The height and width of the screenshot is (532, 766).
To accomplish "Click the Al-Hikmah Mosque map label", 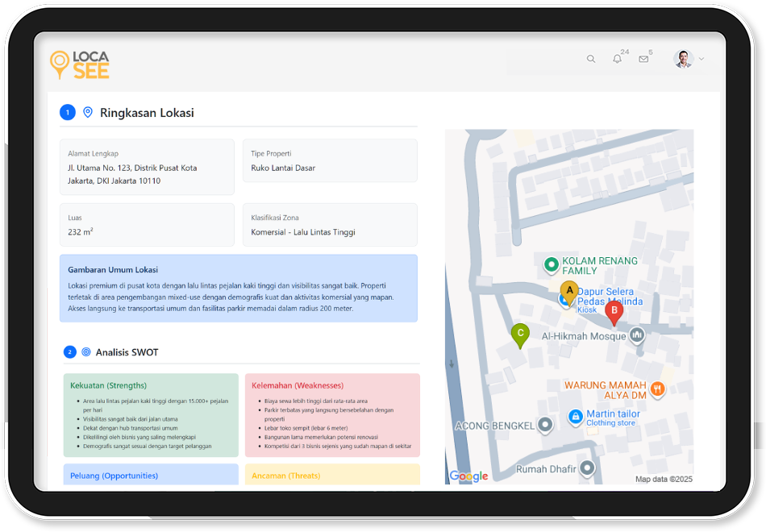I will pos(584,336).
